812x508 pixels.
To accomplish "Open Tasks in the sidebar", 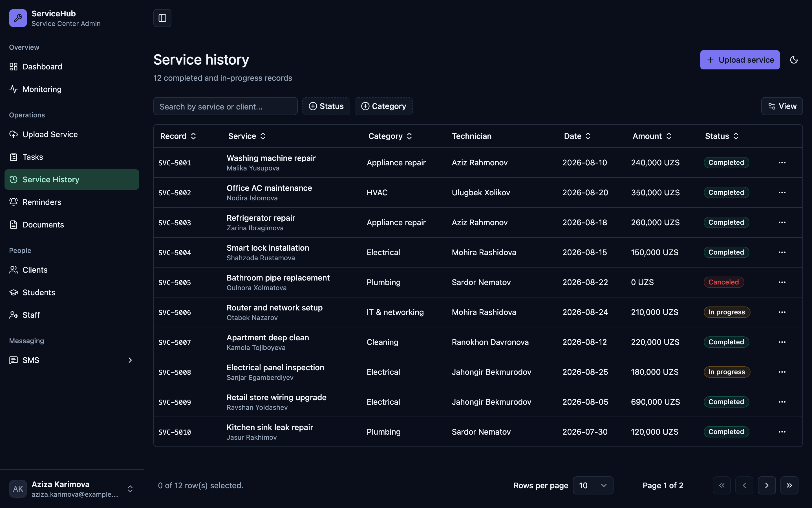I will [x=72, y=157].
